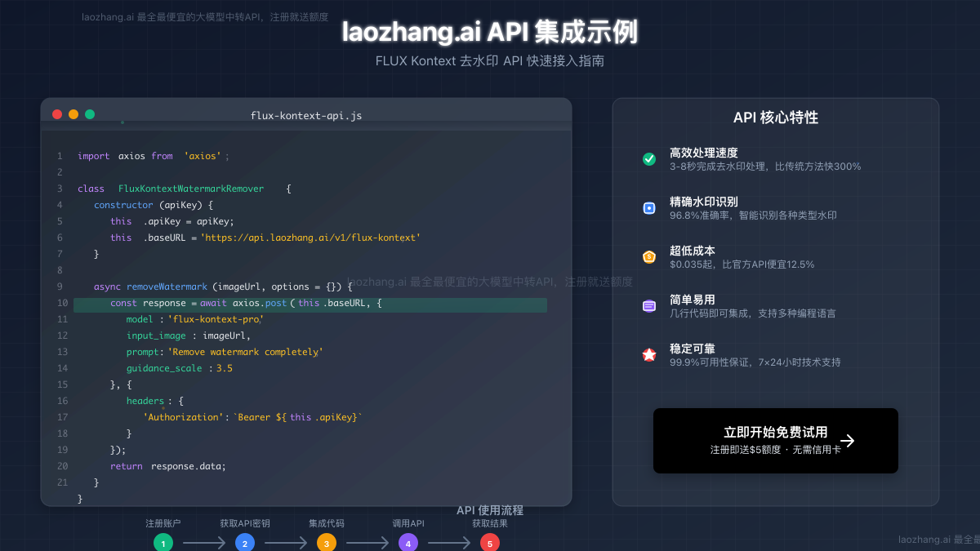Click the 精确水印识别 feature title
Screen dimensions: 980x551
(x=704, y=202)
